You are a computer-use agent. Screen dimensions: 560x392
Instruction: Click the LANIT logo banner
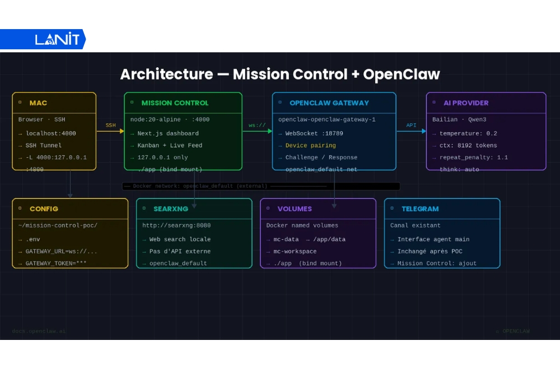tap(43, 39)
